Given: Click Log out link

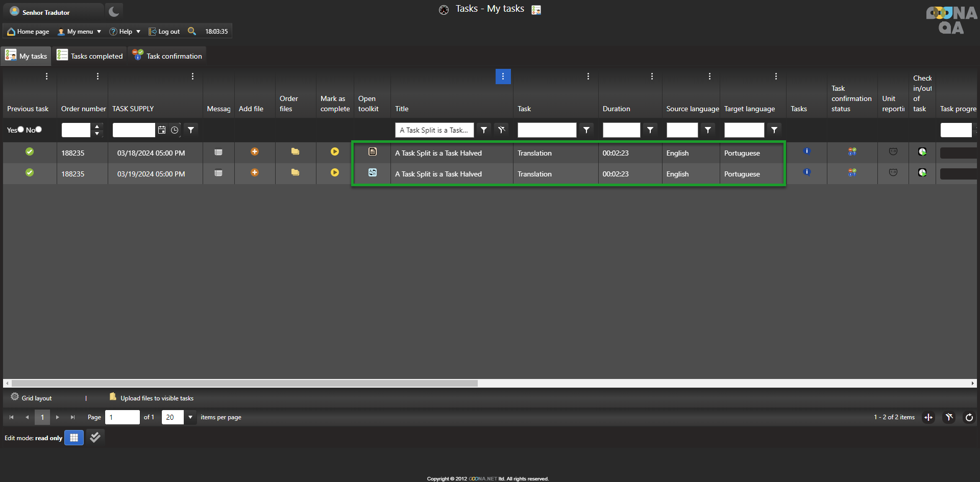Looking at the screenshot, I should pos(164,32).
